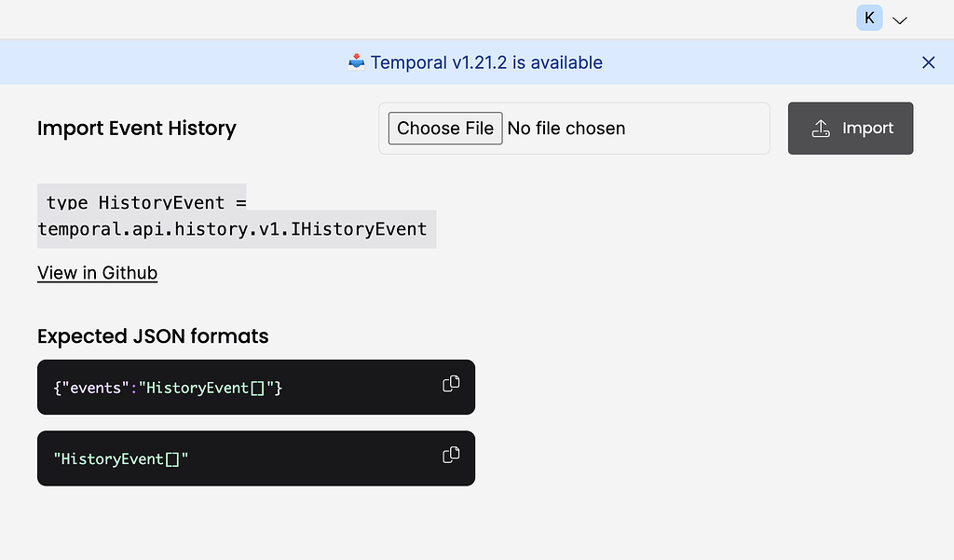The image size is (954, 560).
Task: Dismiss the Temporal v1.21.2 update banner
Action: click(x=928, y=62)
